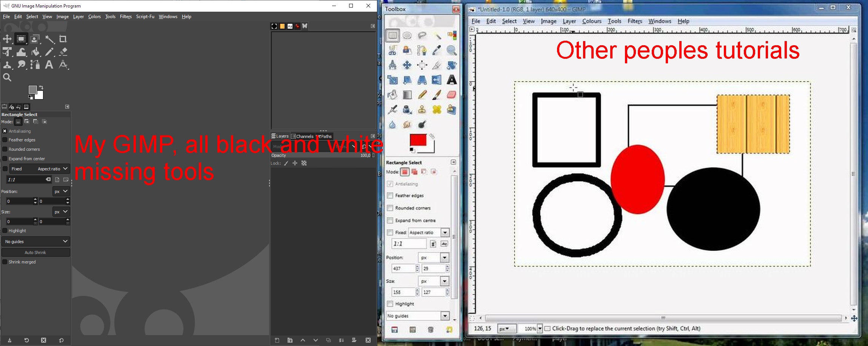Set subtract-from-selection mode in light Toolbox
This screenshot has height=346, width=868.
pyautogui.click(x=424, y=172)
